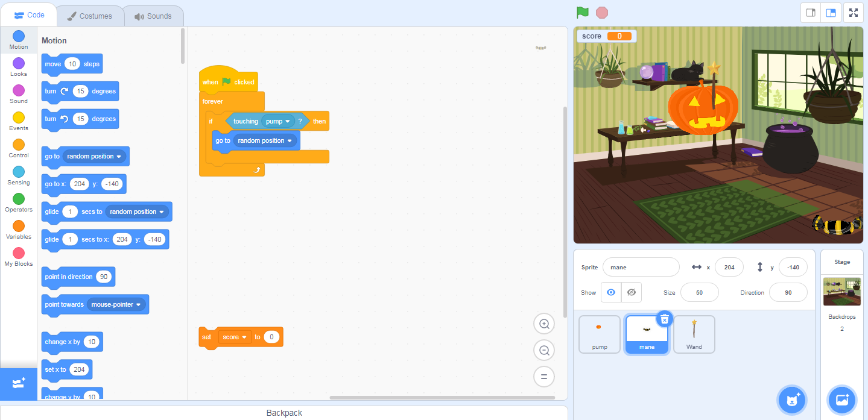Image resolution: width=868 pixels, height=420 pixels.
Task: Open the mouse-pointer dropdown in point towards
Action: point(116,304)
